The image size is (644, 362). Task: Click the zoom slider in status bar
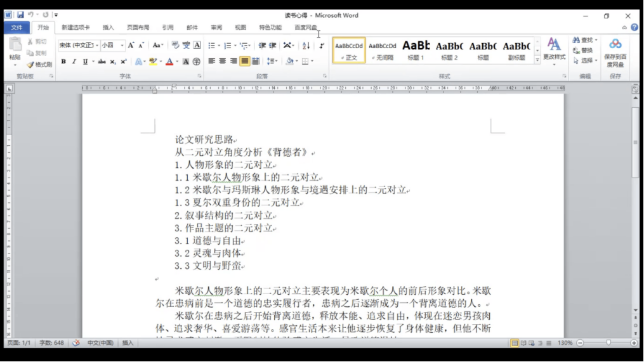click(608, 343)
